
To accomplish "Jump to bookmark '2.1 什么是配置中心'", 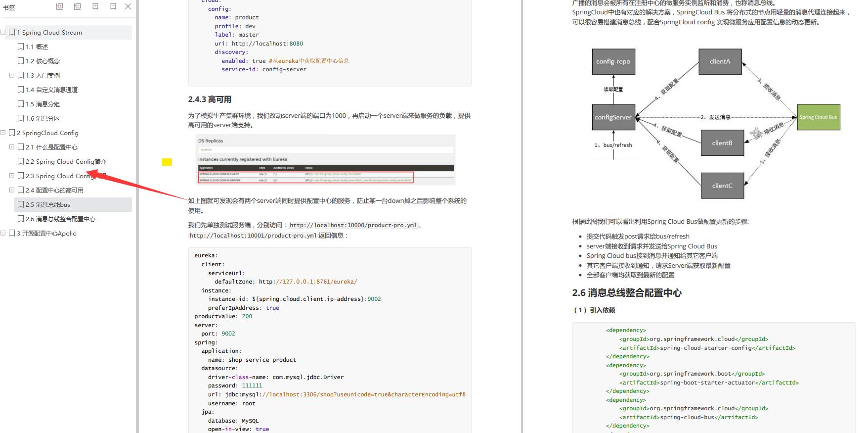I will click(52, 147).
